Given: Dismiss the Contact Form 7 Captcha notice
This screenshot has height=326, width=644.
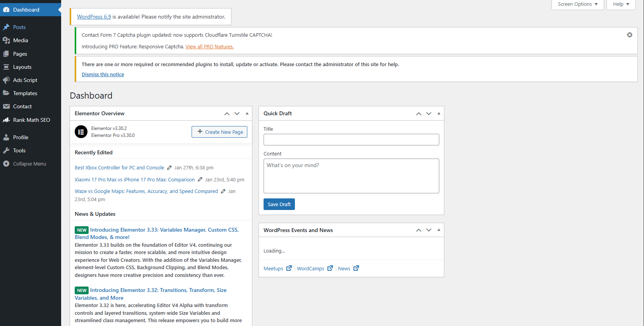Looking at the screenshot, I should [629, 35].
